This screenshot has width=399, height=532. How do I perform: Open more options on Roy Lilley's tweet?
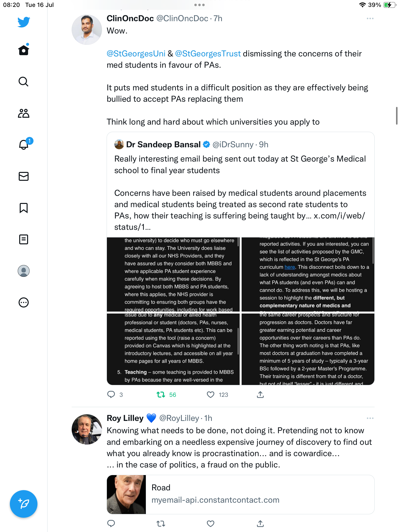(x=370, y=418)
